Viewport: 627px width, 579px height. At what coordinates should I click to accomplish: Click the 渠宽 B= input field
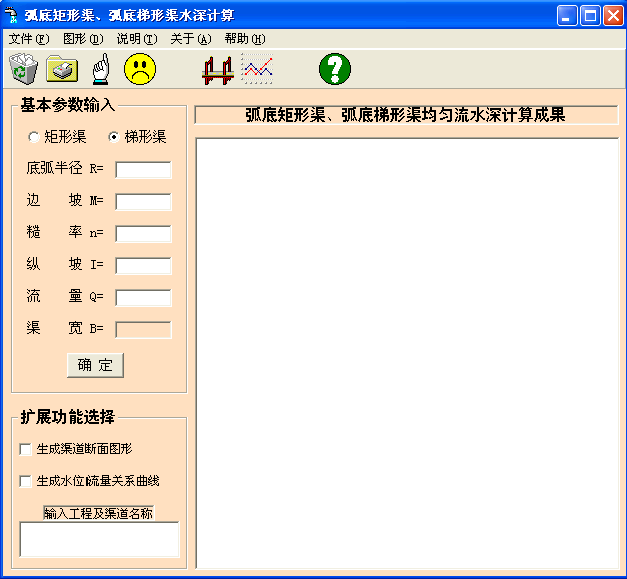(144, 329)
